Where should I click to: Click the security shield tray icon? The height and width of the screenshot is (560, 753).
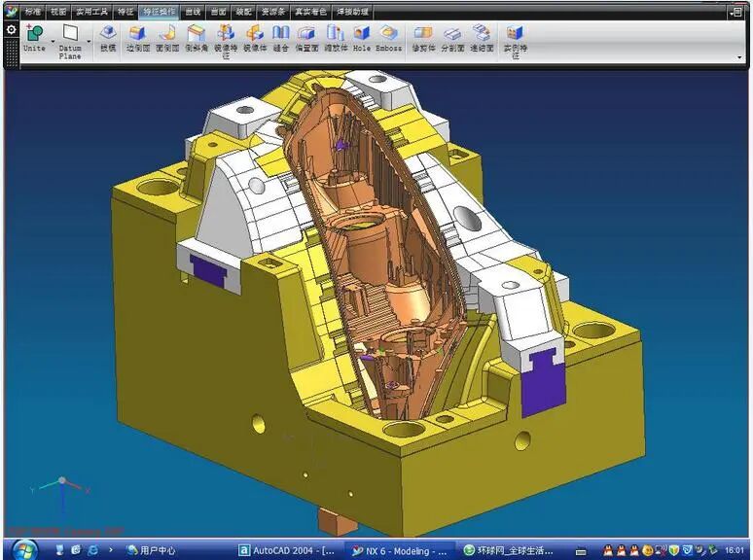[674, 550]
